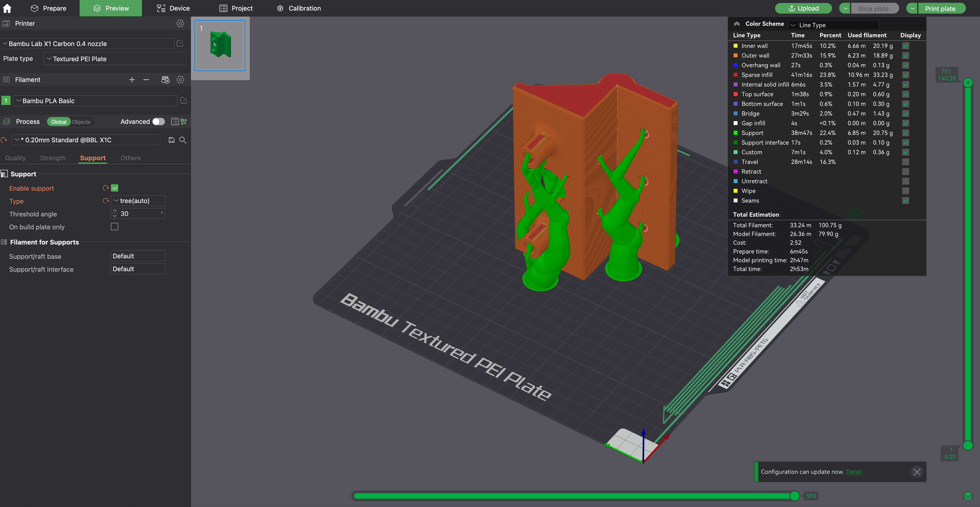
Task: Remove a filament with minus icon
Action: click(146, 80)
